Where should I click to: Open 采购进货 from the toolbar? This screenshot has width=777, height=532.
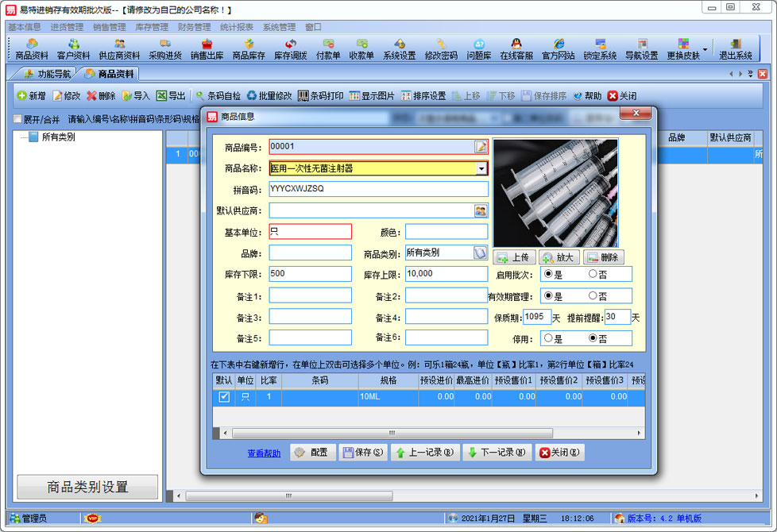coord(164,49)
